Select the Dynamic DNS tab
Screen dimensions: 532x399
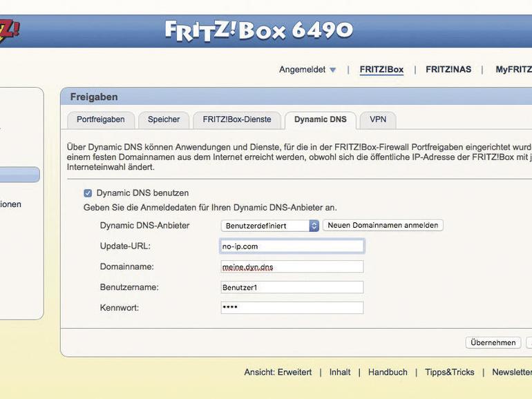(x=321, y=119)
